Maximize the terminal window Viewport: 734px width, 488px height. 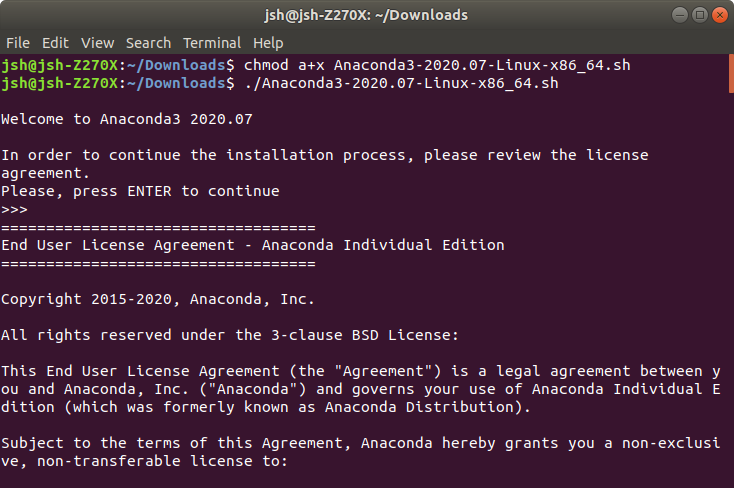point(700,15)
